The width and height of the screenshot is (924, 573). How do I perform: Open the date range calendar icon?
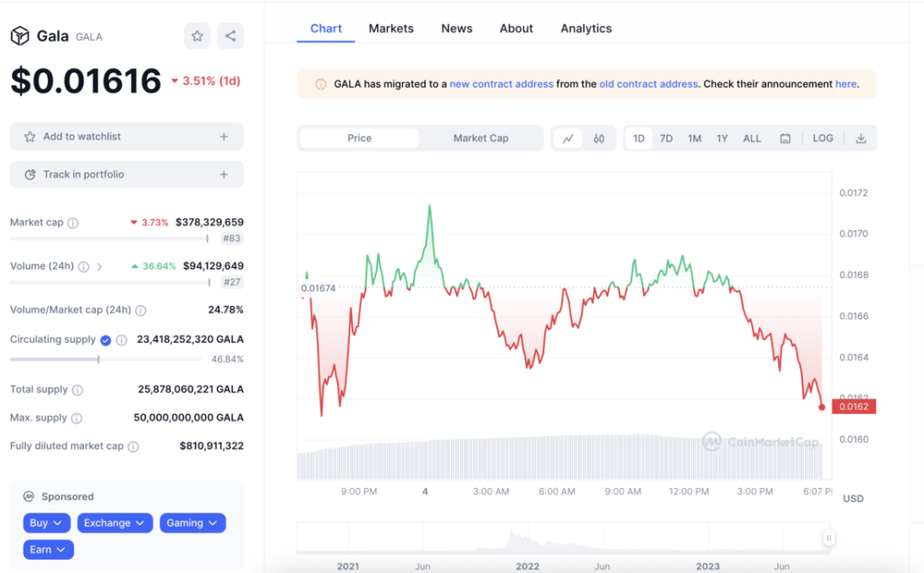click(785, 138)
